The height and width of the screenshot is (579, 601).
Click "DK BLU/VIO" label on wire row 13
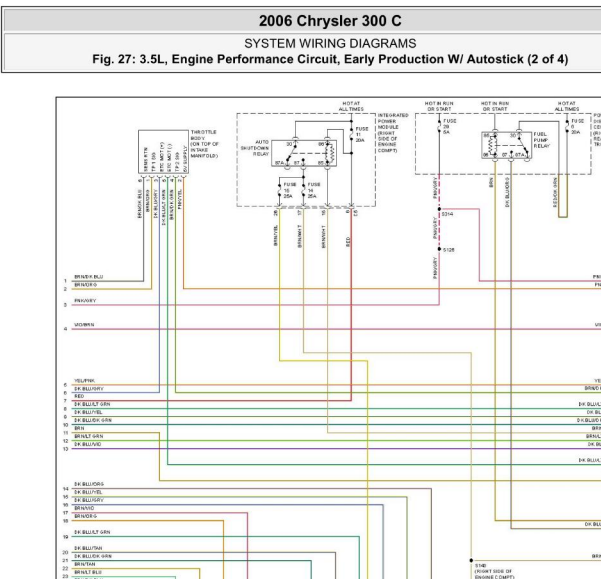coord(88,444)
